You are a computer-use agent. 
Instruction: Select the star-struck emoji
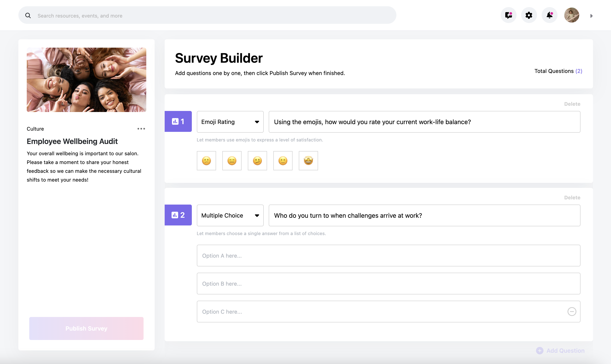(x=308, y=161)
